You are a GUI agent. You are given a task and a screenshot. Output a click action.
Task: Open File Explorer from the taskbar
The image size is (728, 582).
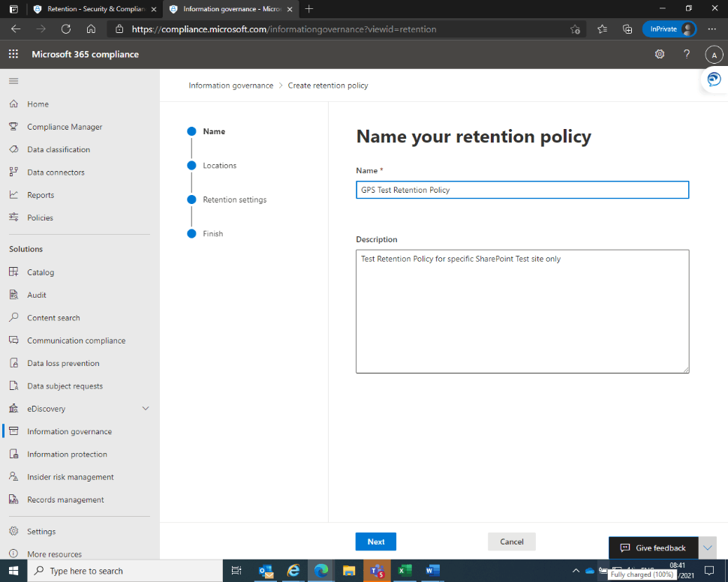click(x=349, y=571)
